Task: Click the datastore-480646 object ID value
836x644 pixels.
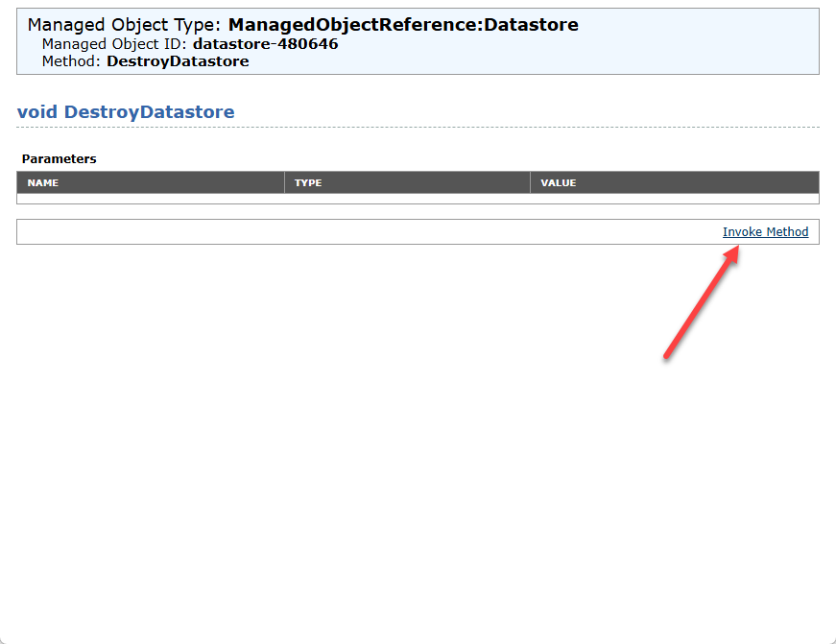Action: (265, 44)
